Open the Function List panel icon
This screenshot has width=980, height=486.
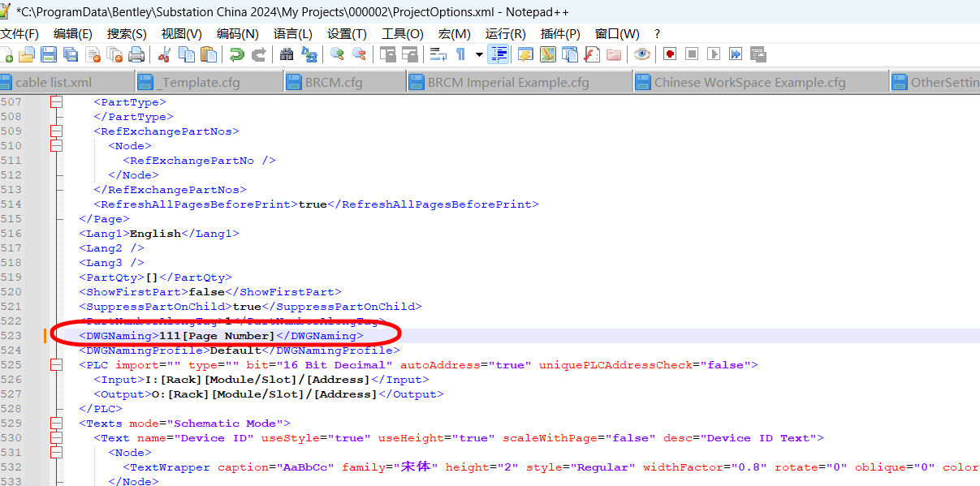click(x=592, y=54)
